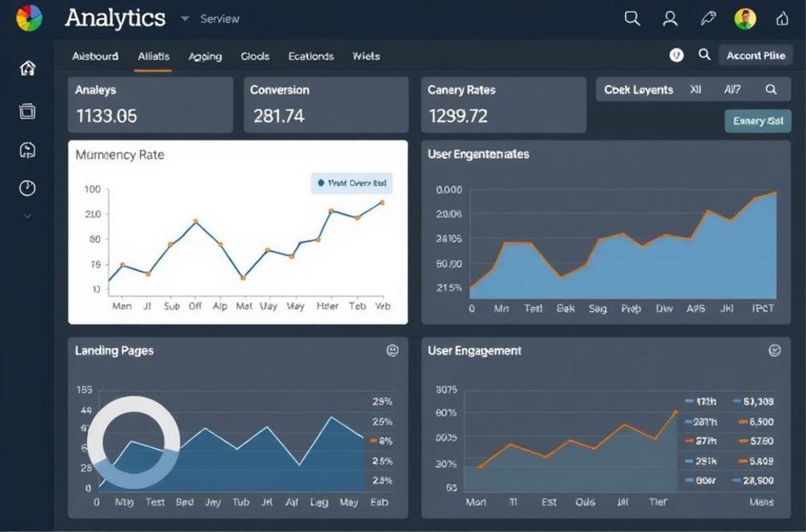Select the clock history icon in sidebar
This screenshot has height=532, width=806.
[x=27, y=187]
